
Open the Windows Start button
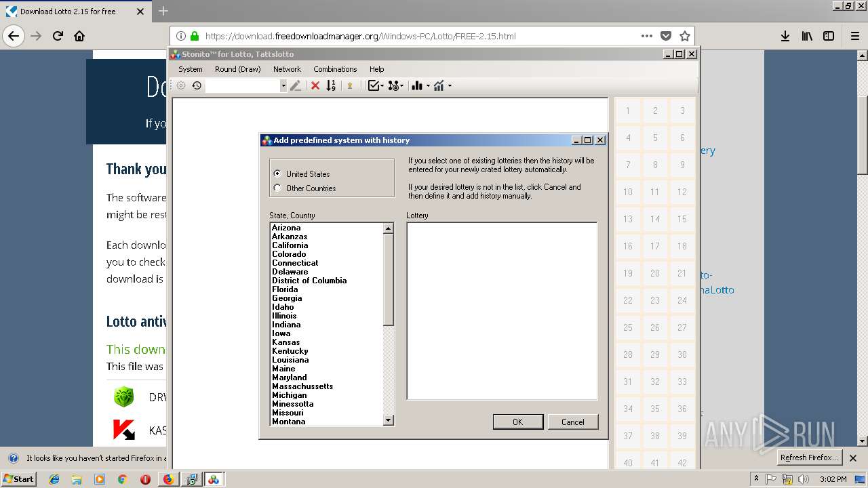[x=18, y=479]
